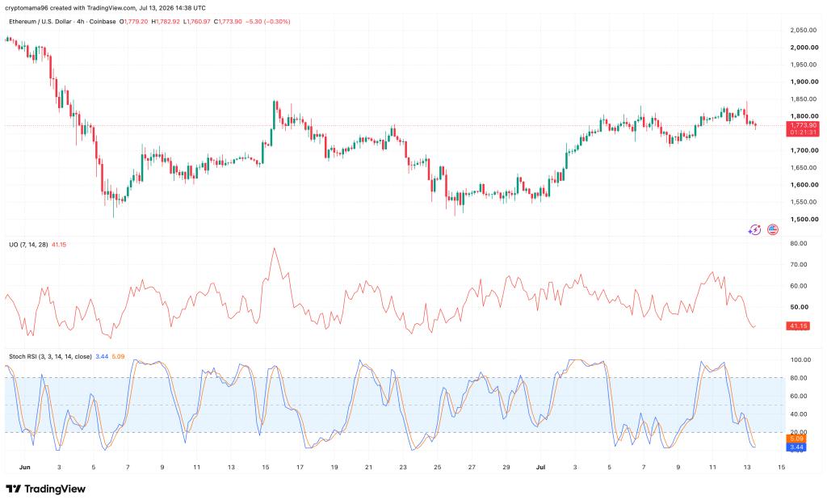827x504 pixels.
Task: Click the 17 date on the time axis
Action: 300,467
